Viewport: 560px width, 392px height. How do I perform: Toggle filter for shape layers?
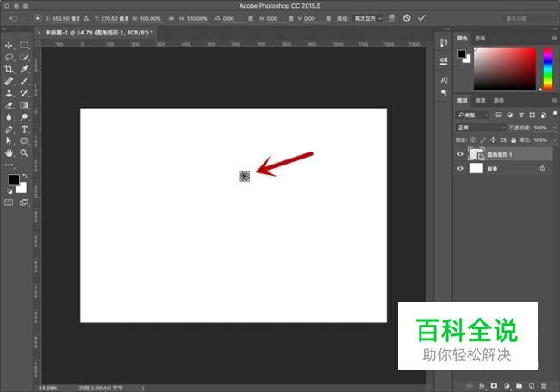(532, 115)
